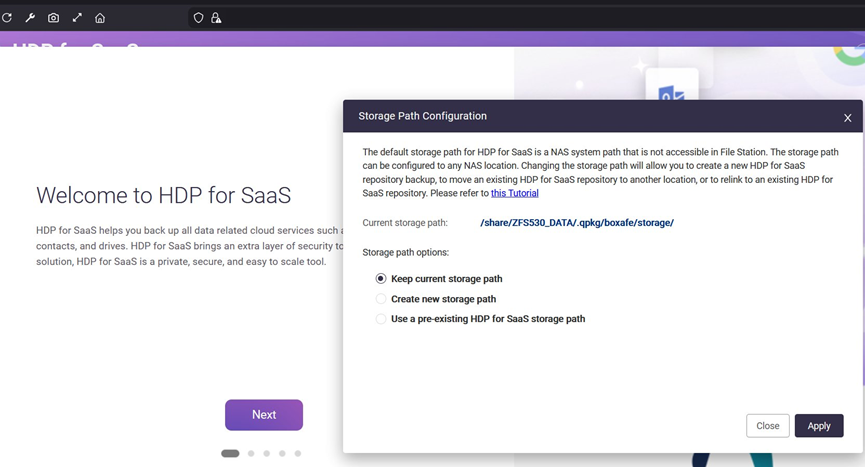
Task: Click the browser reload icon
Action: coord(7,18)
